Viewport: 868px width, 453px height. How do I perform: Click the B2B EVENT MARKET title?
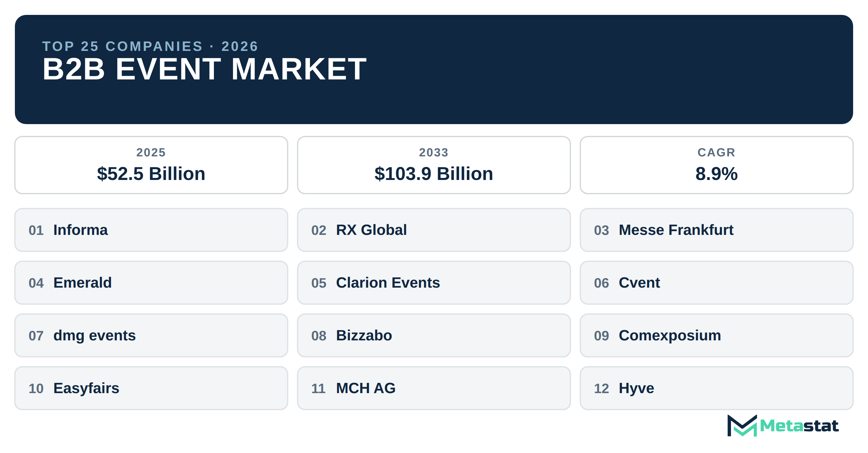pos(204,69)
